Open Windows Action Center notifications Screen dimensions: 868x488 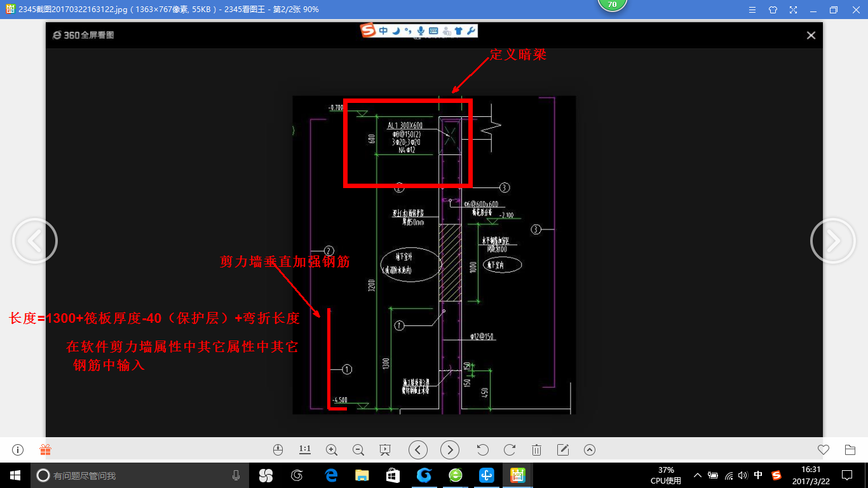[847, 475]
